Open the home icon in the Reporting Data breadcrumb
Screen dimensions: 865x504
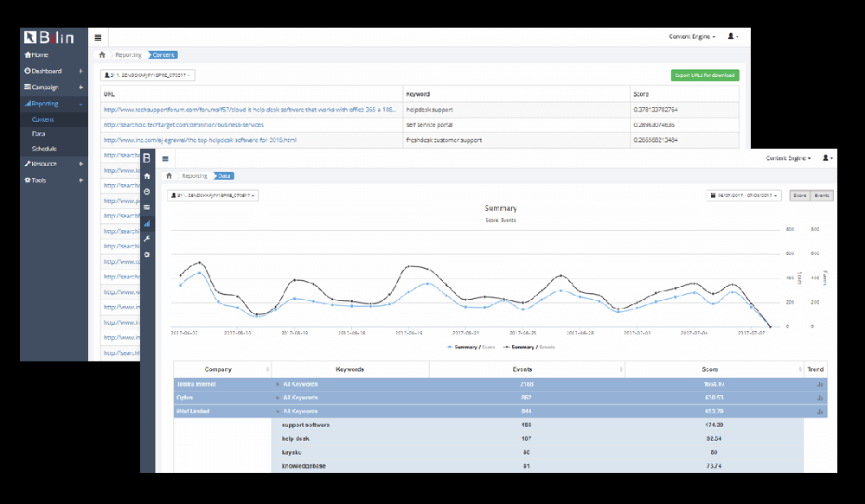(x=170, y=175)
